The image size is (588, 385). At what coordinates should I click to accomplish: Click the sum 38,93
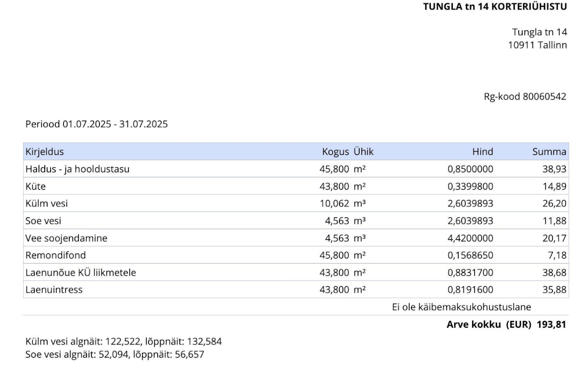click(x=554, y=169)
